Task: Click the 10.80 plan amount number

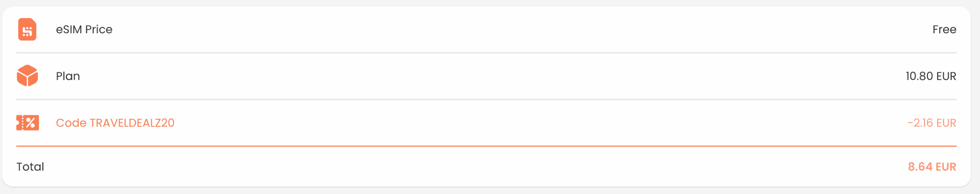Action: pyautogui.click(x=919, y=76)
